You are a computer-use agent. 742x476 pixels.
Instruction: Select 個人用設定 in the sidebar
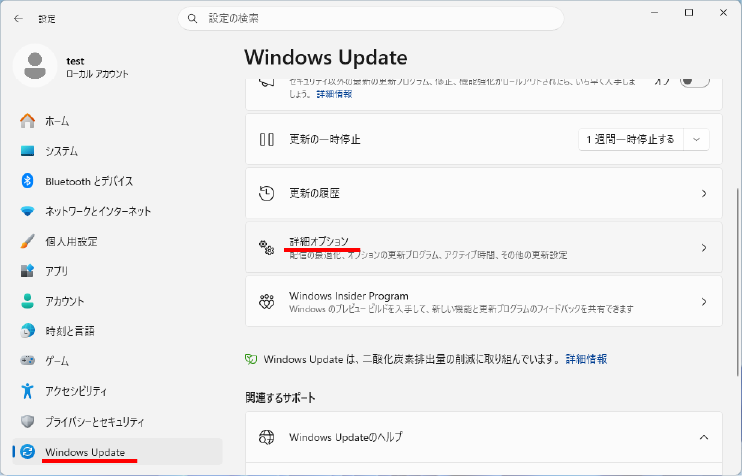(117, 241)
